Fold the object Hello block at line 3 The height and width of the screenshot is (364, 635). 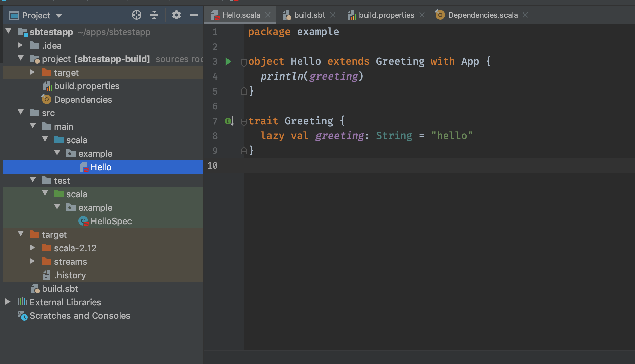click(x=244, y=62)
